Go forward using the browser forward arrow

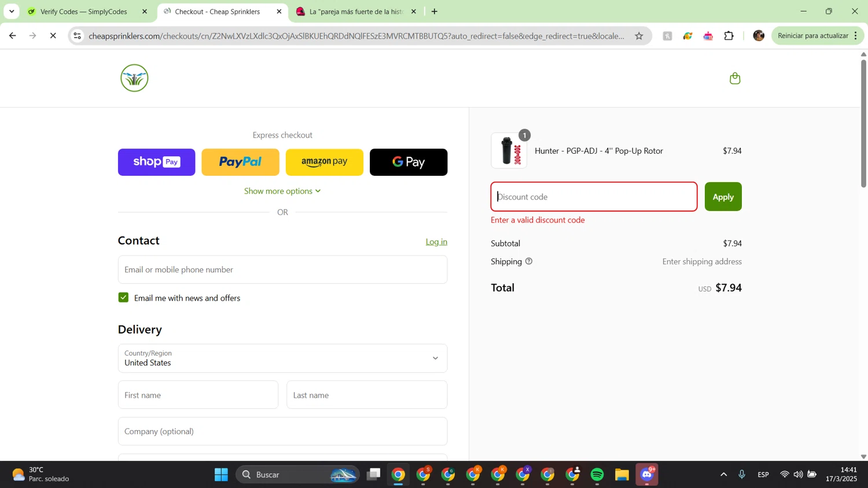pyautogui.click(x=32, y=36)
